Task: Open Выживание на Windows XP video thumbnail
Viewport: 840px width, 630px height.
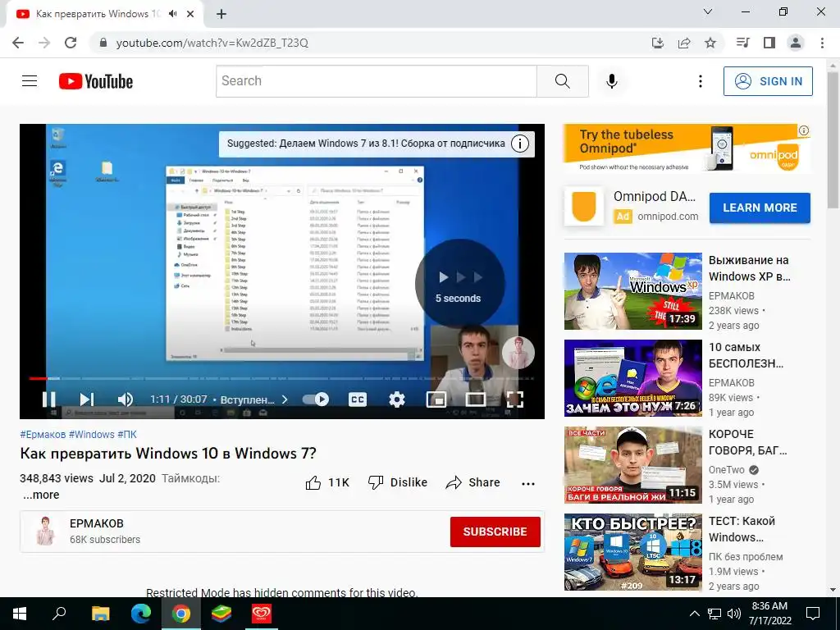Action: (x=632, y=291)
